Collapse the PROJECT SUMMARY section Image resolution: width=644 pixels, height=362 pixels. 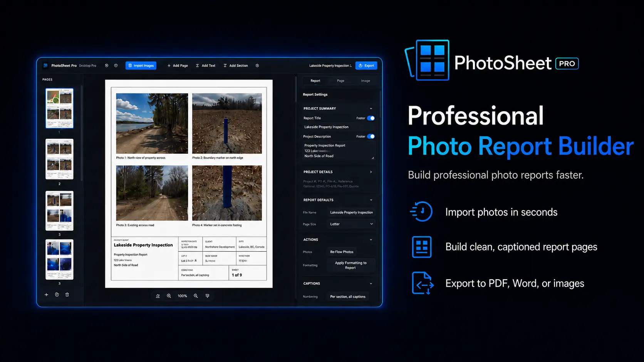coord(371,108)
